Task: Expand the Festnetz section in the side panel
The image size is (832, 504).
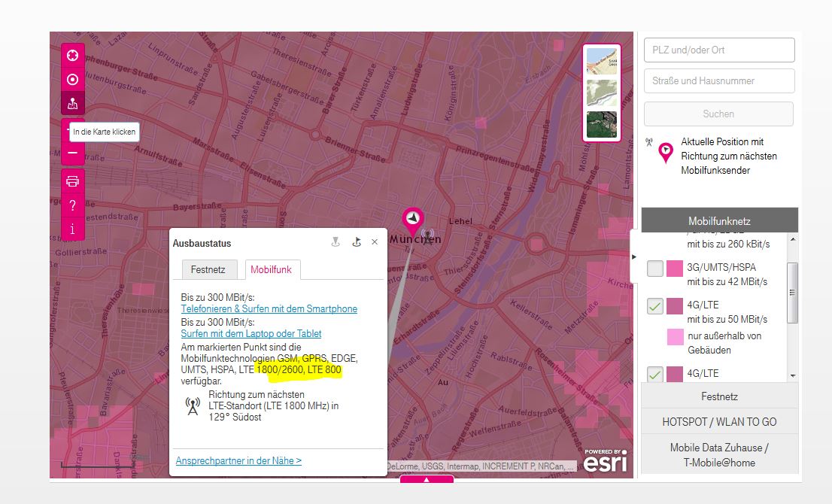Action: coord(719,396)
